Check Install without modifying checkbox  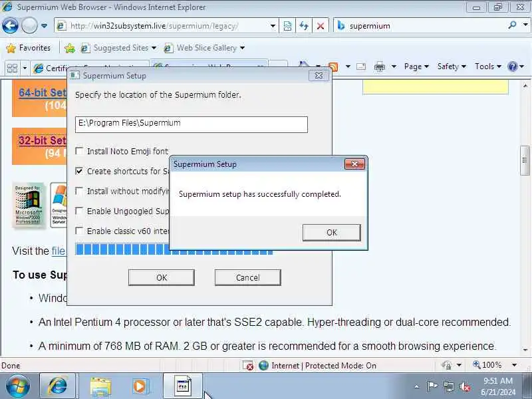[x=79, y=191]
